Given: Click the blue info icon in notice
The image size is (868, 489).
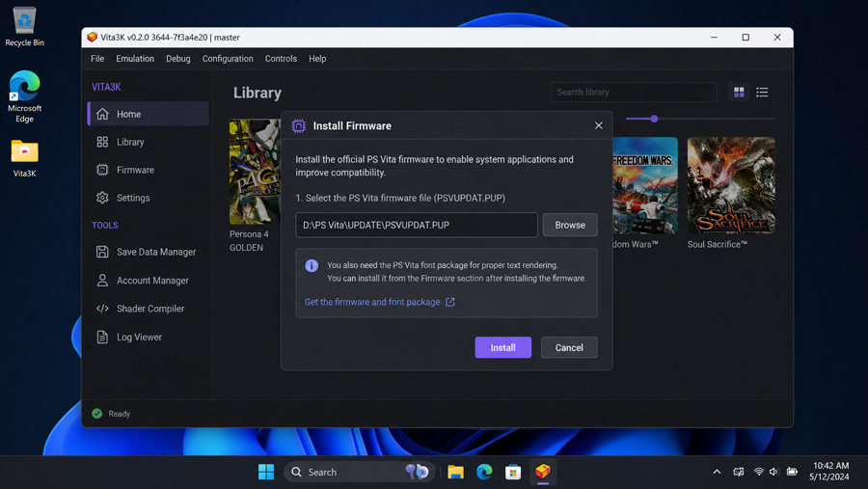Looking at the screenshot, I should coord(312,266).
